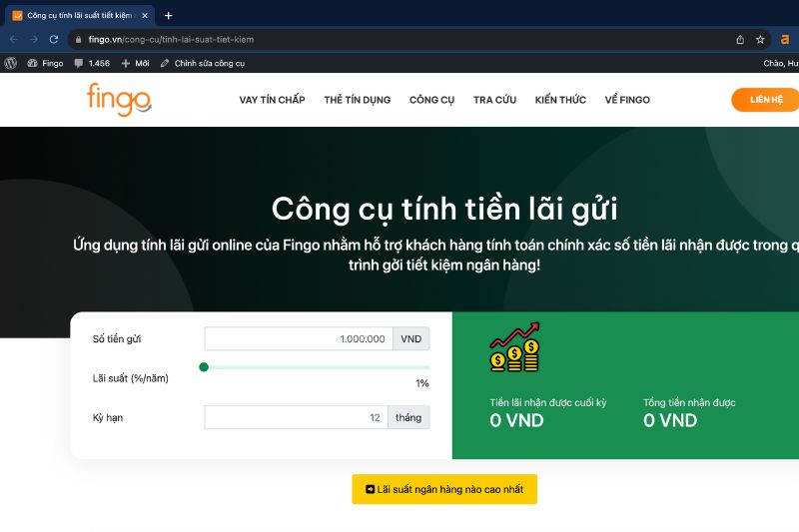Open the orange 'a' browser extension

pyautogui.click(x=785, y=39)
